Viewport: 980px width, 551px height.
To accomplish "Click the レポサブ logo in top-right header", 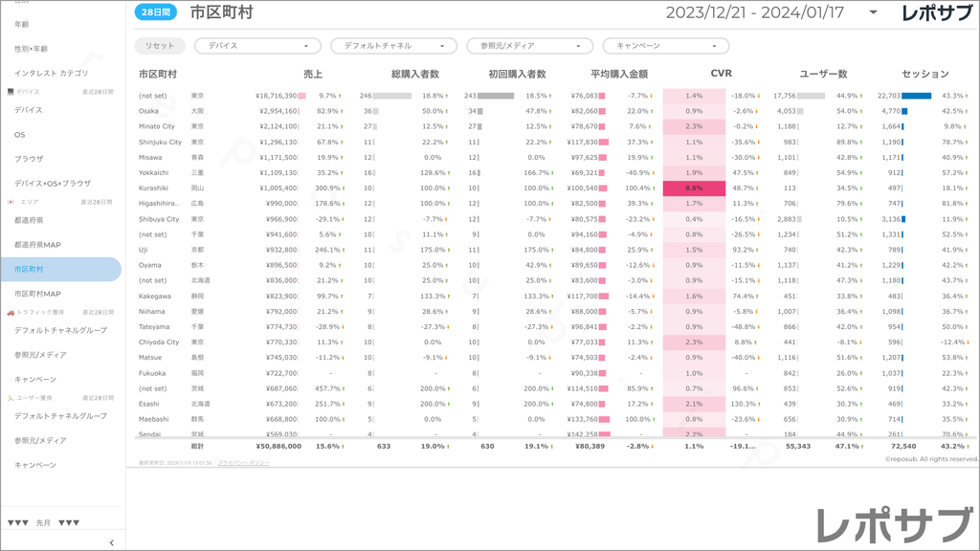I will (x=940, y=12).
